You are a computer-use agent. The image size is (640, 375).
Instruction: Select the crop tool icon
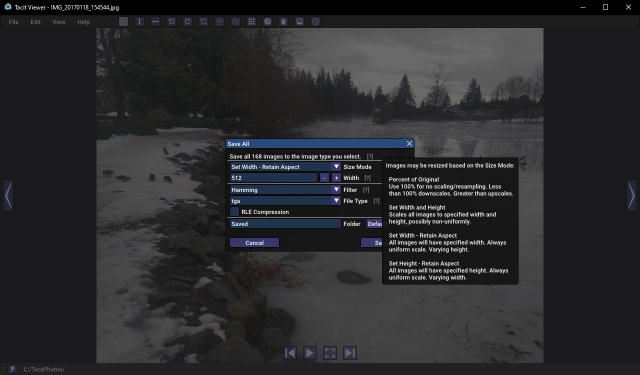pos(203,22)
